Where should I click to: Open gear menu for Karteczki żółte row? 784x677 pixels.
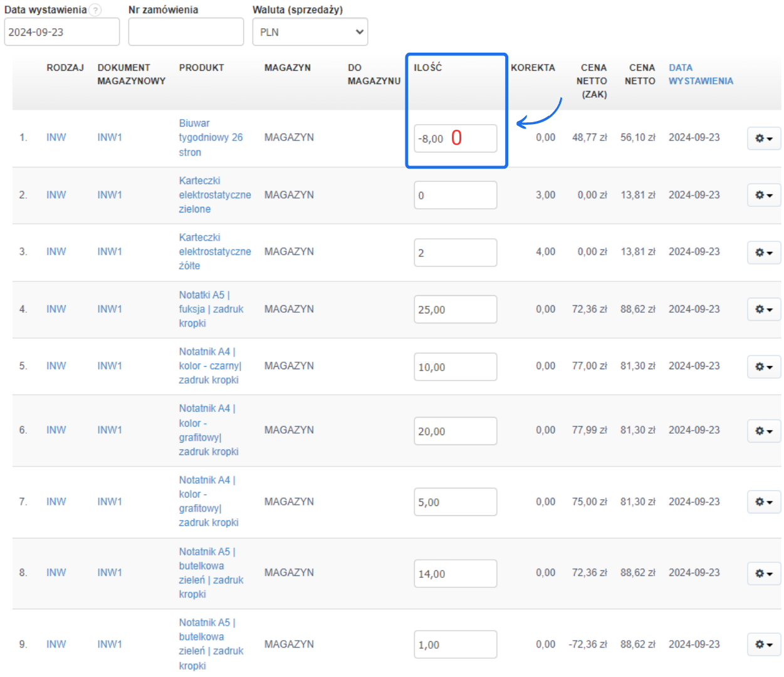pos(763,253)
